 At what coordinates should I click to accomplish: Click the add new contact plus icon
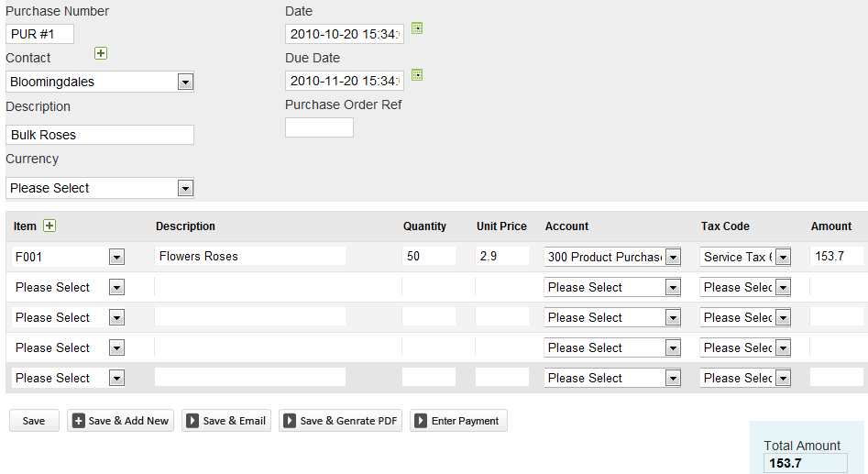pos(101,53)
